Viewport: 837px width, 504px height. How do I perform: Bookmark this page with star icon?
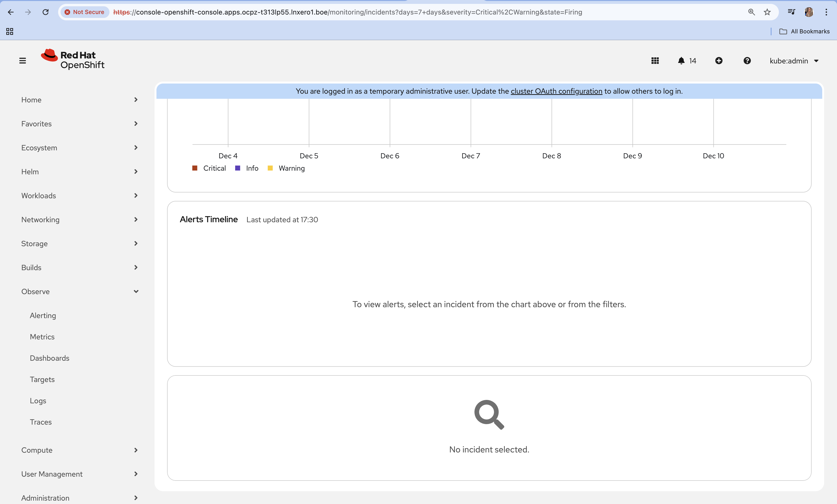[x=767, y=12]
